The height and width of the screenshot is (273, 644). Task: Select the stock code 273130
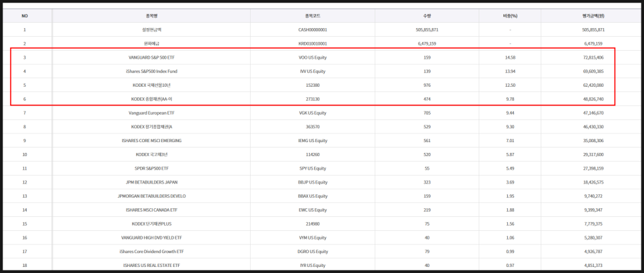[x=313, y=99]
